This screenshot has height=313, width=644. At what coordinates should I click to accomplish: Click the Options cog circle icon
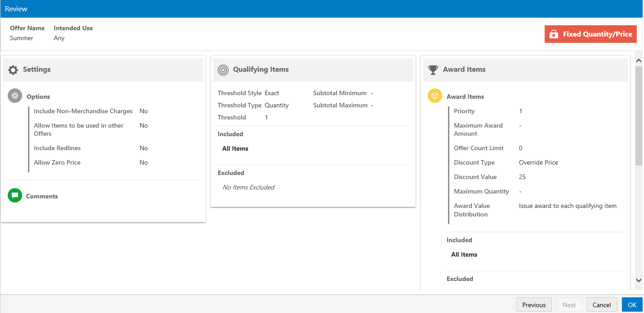click(x=15, y=96)
